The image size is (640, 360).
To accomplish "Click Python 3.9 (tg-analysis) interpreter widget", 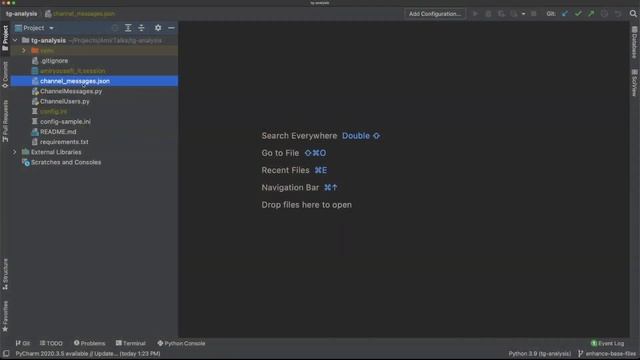I will coord(540,353).
